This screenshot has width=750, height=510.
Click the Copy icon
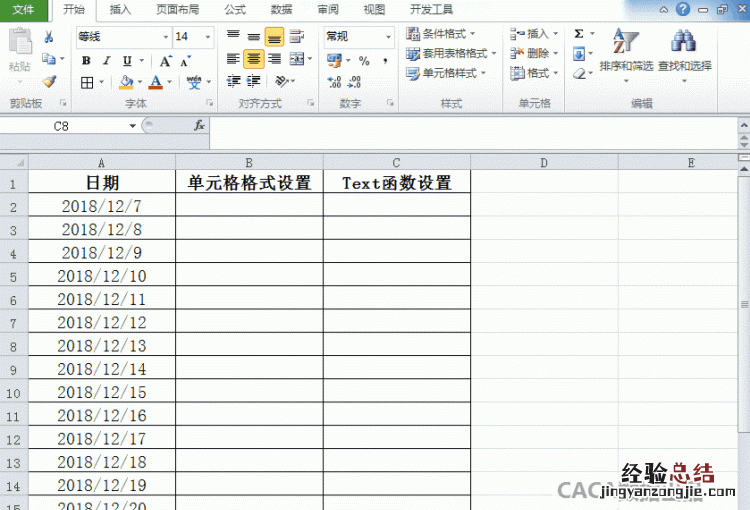[x=49, y=59]
